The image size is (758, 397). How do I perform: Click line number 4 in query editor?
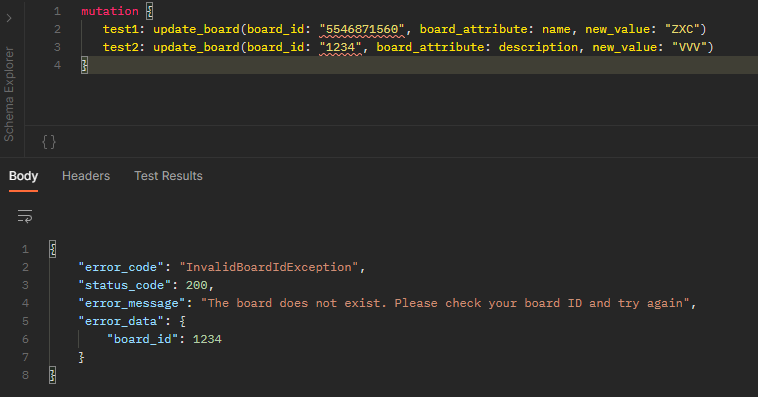57,65
